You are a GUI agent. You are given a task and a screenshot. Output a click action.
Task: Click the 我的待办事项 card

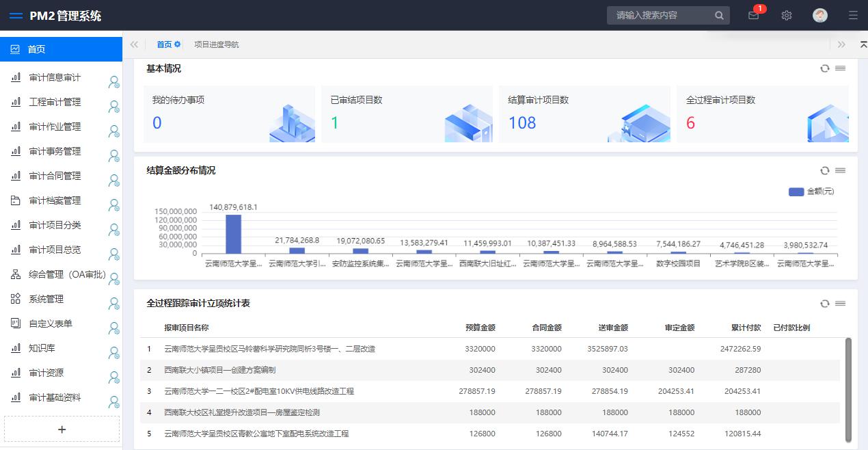point(229,114)
